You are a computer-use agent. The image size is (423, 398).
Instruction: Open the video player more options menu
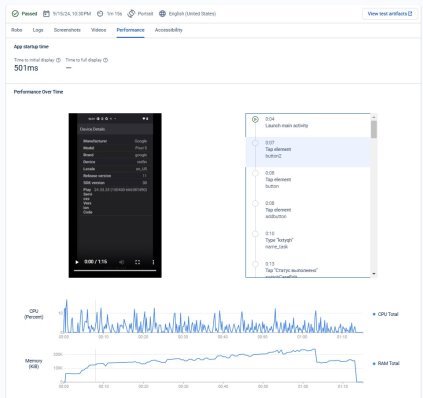(153, 262)
